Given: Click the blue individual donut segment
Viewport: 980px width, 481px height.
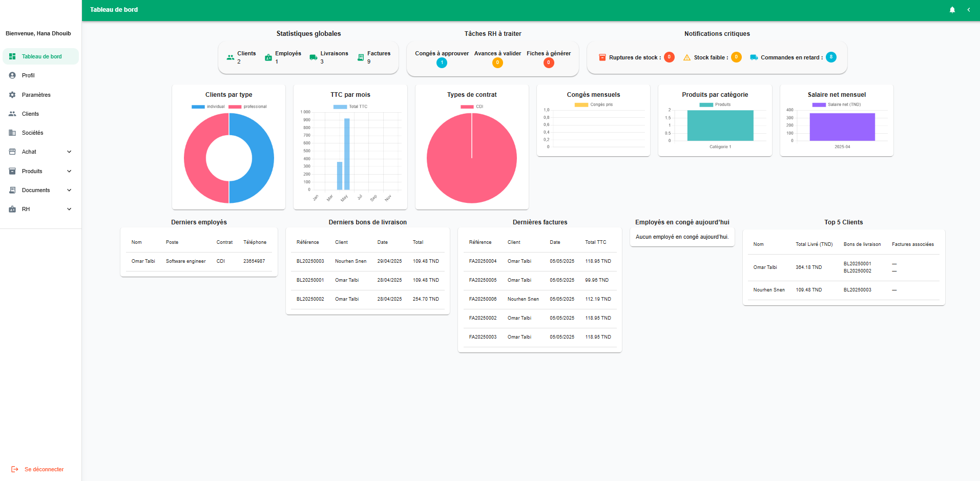Looking at the screenshot, I should [263, 158].
